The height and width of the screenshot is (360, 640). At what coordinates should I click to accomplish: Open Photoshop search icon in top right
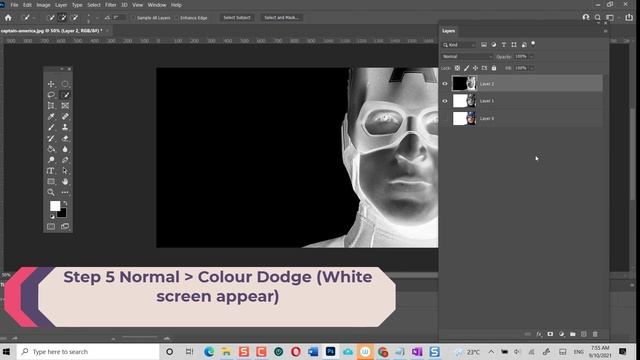pyautogui.click(x=598, y=18)
